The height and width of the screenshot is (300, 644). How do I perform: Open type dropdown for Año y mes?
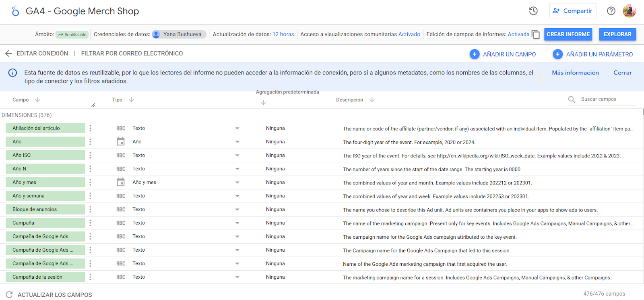point(237,182)
